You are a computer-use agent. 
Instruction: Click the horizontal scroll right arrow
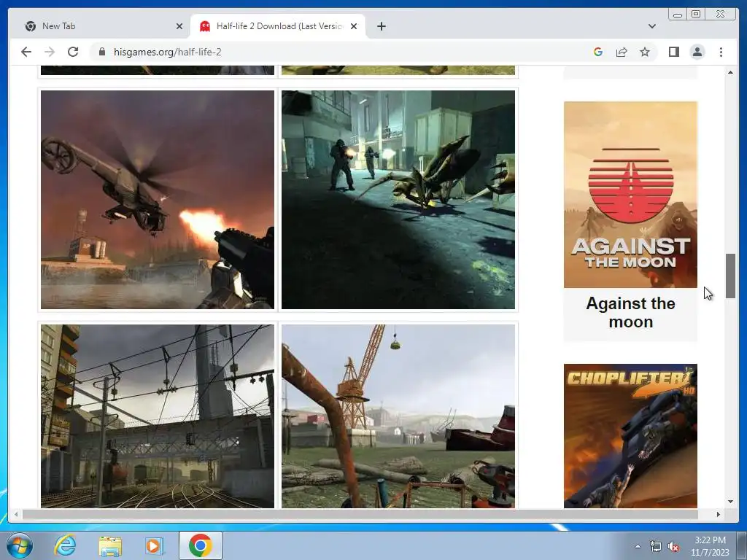[719, 514]
